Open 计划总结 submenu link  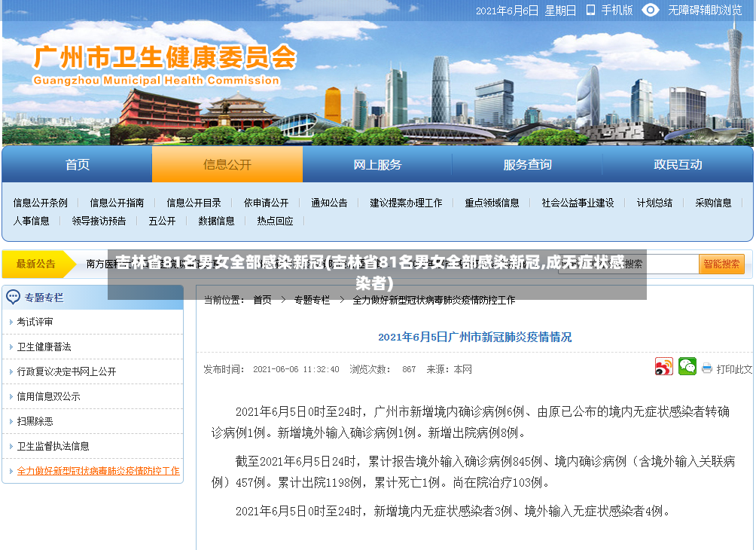655,203
